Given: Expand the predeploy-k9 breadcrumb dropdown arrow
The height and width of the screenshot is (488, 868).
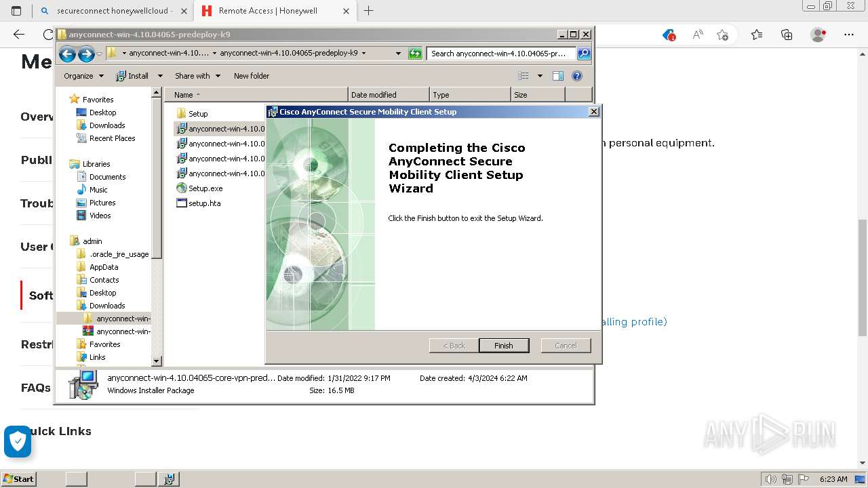Looking at the screenshot, I should tap(363, 53).
